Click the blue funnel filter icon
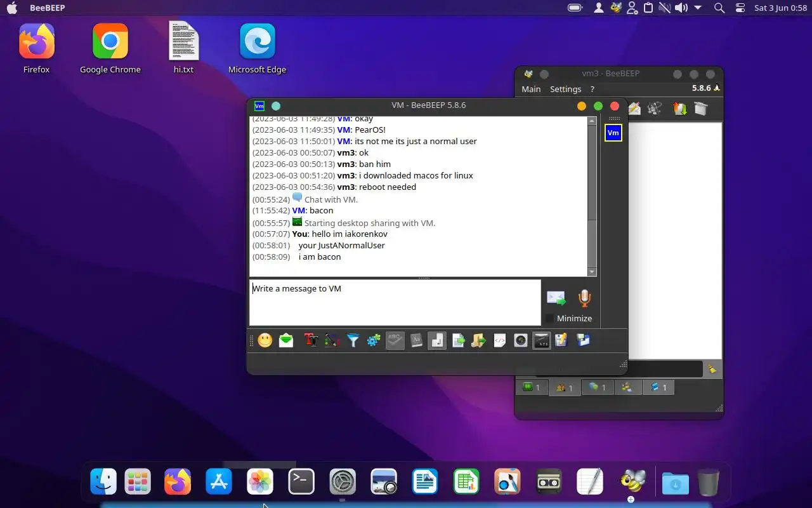The image size is (812, 508). point(353,340)
